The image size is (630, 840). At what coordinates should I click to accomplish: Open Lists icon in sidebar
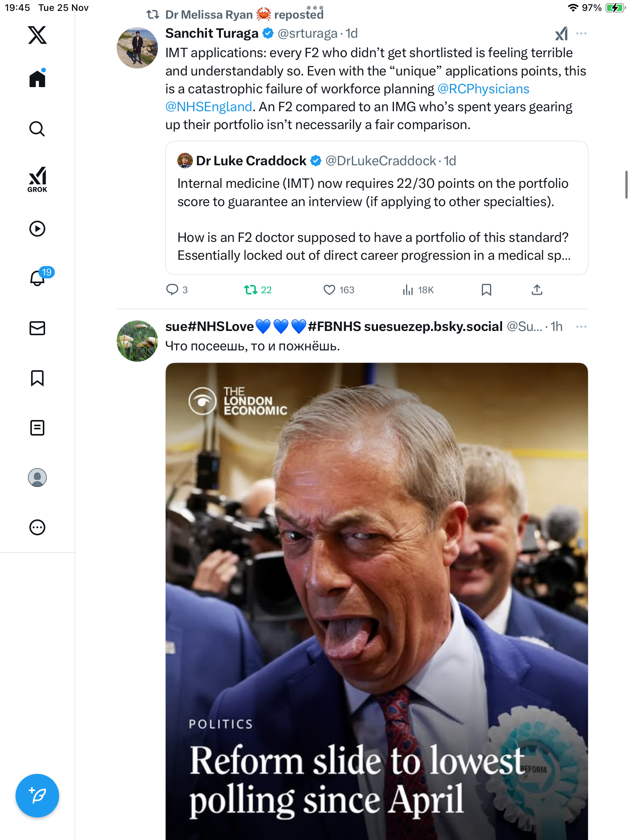click(37, 428)
